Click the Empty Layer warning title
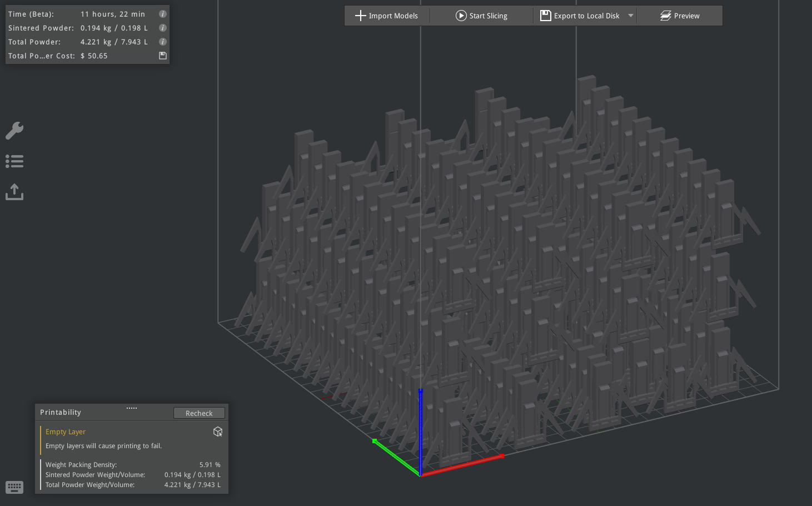Screen dimensions: 812x506 pyautogui.click(x=66, y=432)
